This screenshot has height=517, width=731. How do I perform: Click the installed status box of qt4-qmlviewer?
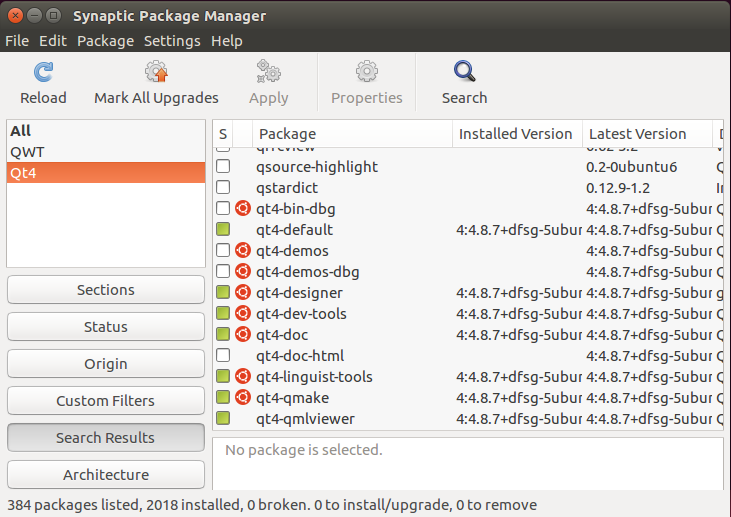(x=223, y=418)
